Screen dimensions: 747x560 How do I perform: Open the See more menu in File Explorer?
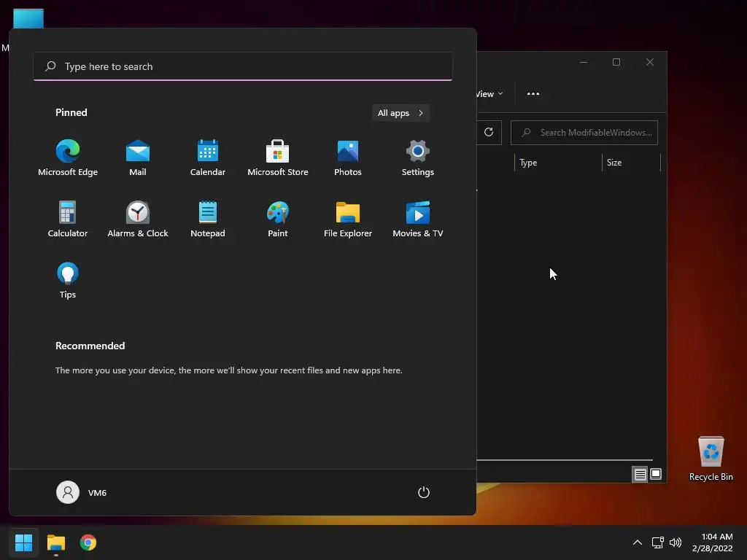point(533,94)
